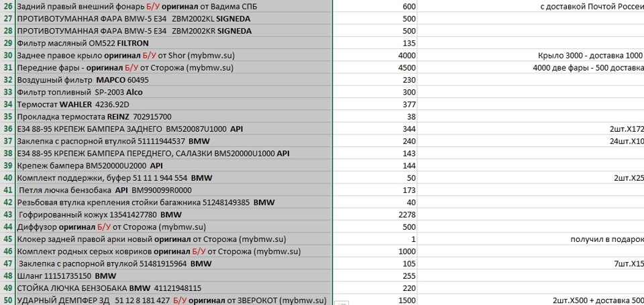Viewport: 644px width, 305px height.
Task: Select 'КРЕПЕЖ БАМПЕРА ПЕРЕДНЕГО, САЛАЗКИ' cell
Action: 174,153
